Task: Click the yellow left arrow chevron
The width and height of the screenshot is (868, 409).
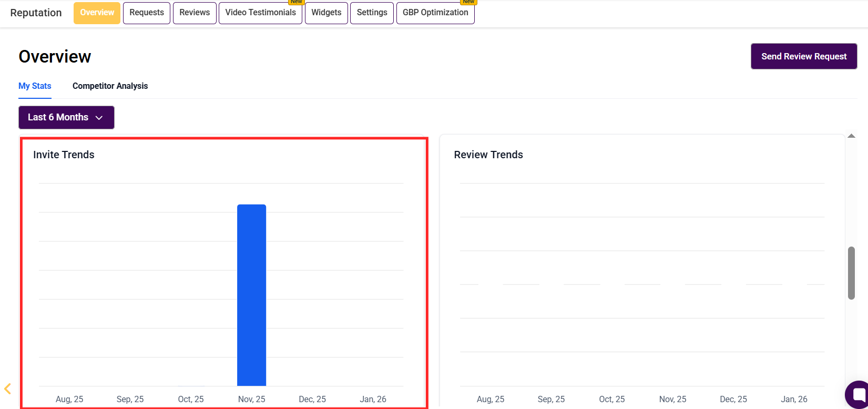Action: coord(7,389)
